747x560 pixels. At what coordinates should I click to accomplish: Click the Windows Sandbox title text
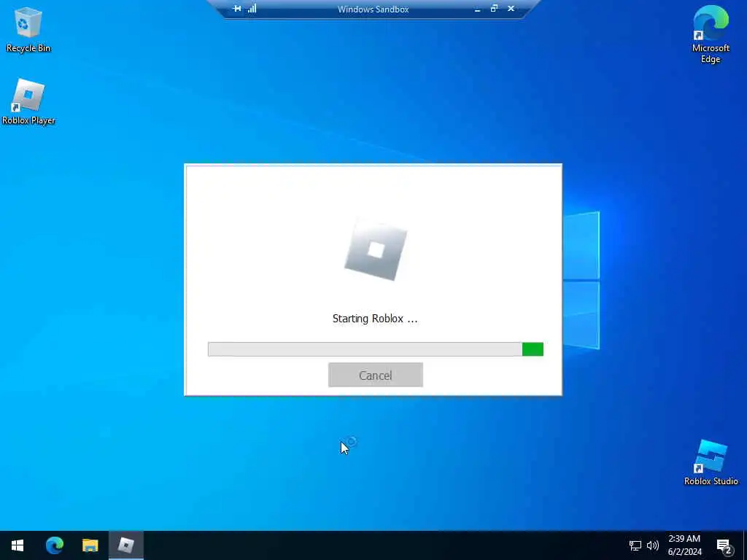click(x=373, y=9)
